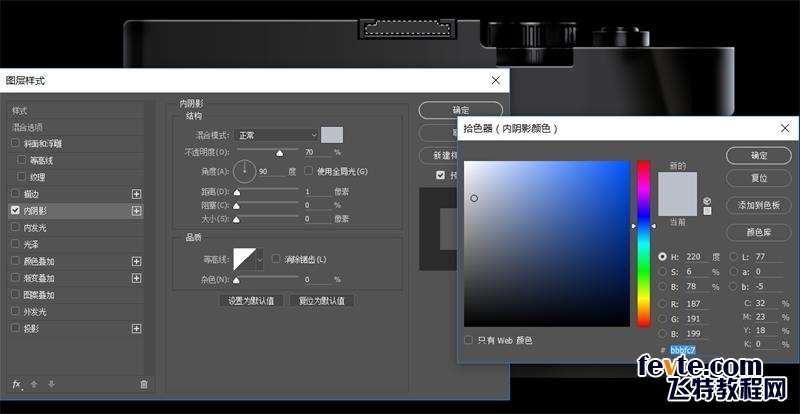Select the Lab a radio button

734,272
